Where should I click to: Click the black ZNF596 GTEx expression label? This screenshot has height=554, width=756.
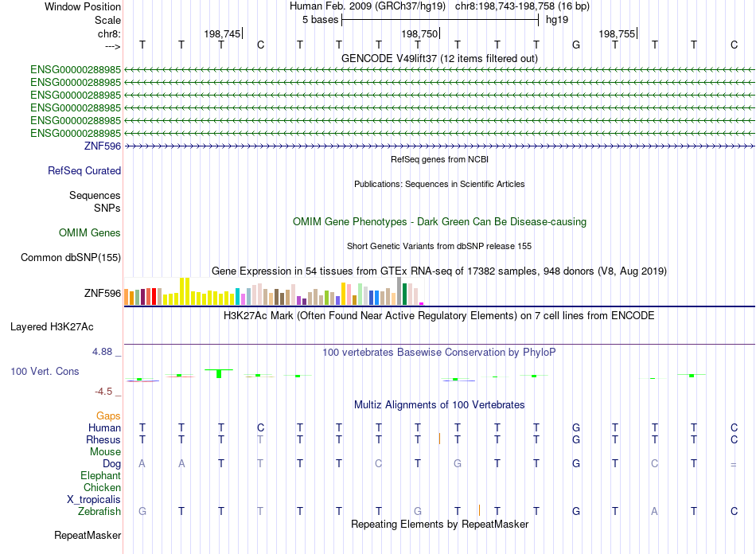click(102, 293)
